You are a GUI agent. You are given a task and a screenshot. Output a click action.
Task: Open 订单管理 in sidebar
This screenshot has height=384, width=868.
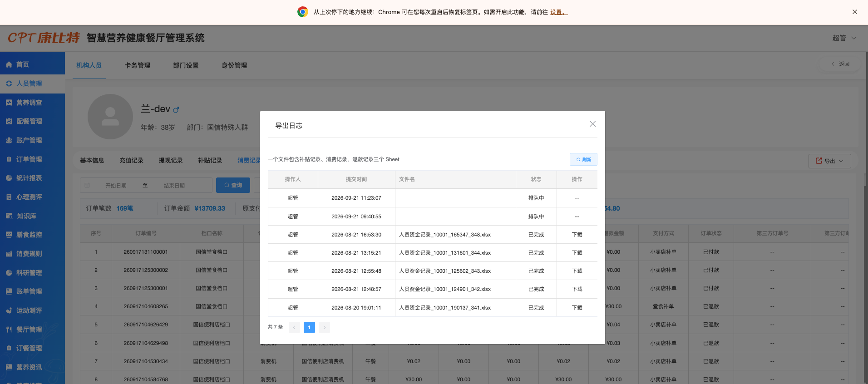[32, 159]
